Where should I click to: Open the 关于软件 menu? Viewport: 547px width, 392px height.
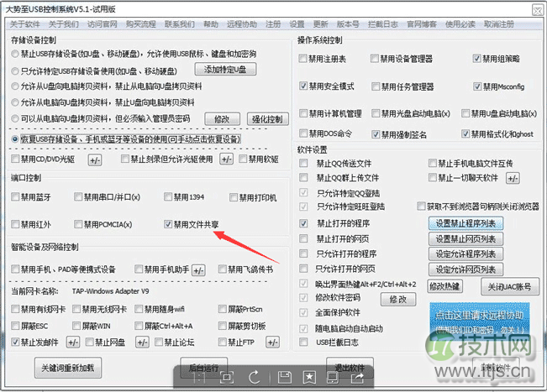[24, 24]
